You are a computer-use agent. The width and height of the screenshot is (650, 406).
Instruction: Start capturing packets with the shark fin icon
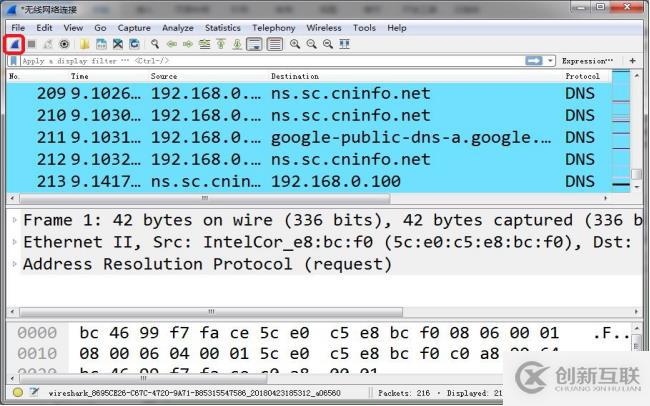[x=14, y=44]
